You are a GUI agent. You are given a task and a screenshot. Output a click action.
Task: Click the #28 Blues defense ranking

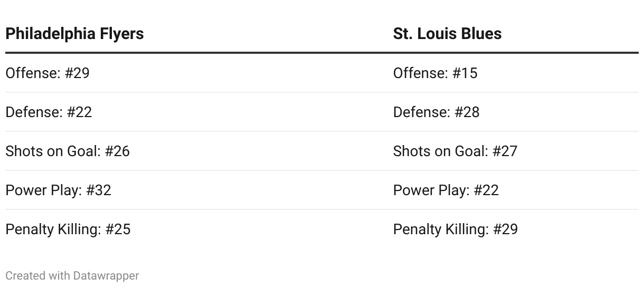467,112
